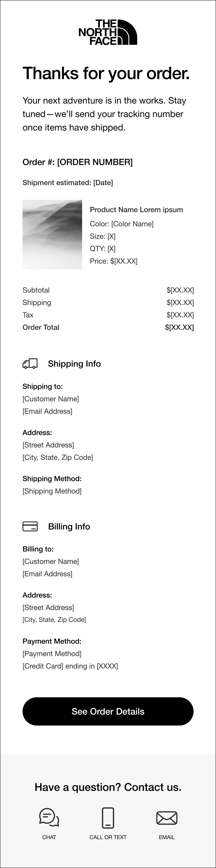Click the envelope Email icon
This screenshot has width=216, height=868.
point(167,818)
